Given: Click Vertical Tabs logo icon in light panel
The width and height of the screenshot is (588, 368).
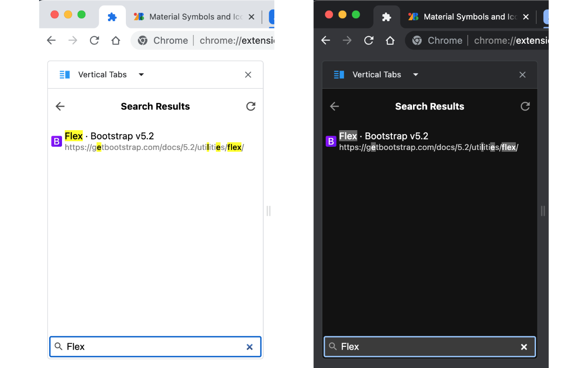Looking at the screenshot, I should [x=65, y=75].
